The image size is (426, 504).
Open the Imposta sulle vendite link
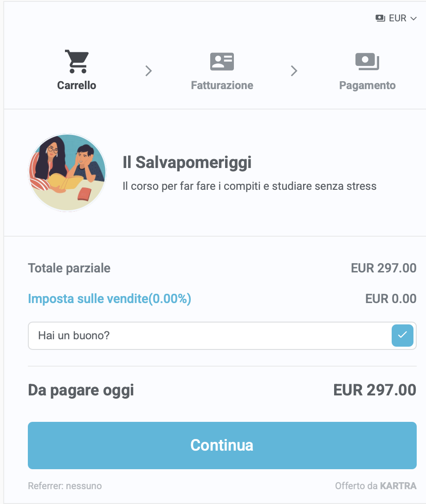(x=110, y=298)
